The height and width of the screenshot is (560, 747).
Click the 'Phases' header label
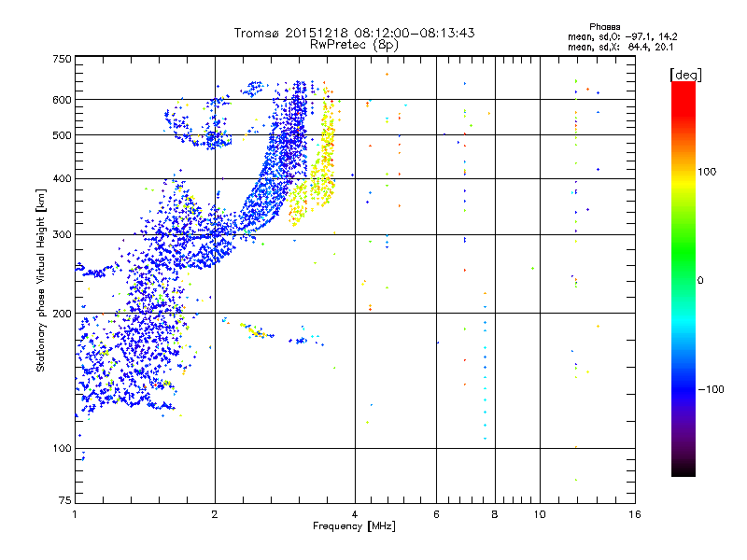pyautogui.click(x=604, y=27)
